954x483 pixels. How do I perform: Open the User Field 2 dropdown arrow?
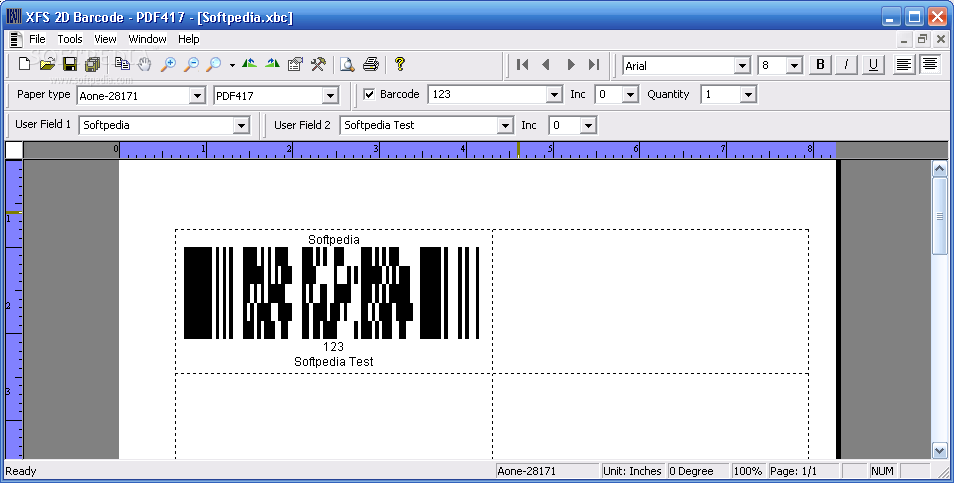pyautogui.click(x=505, y=125)
